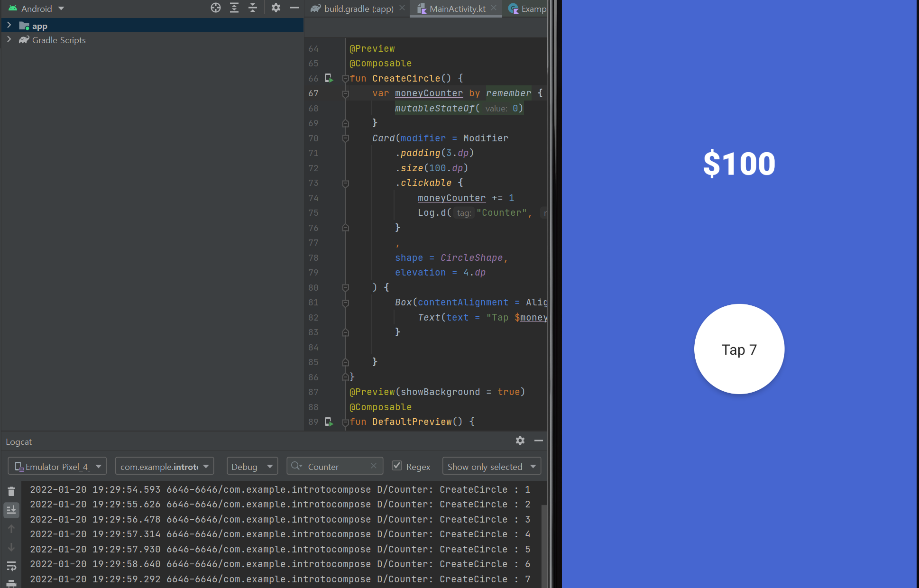
Task: Toggle soft-wrap icon in logcat sidebar
Action: coord(11,566)
